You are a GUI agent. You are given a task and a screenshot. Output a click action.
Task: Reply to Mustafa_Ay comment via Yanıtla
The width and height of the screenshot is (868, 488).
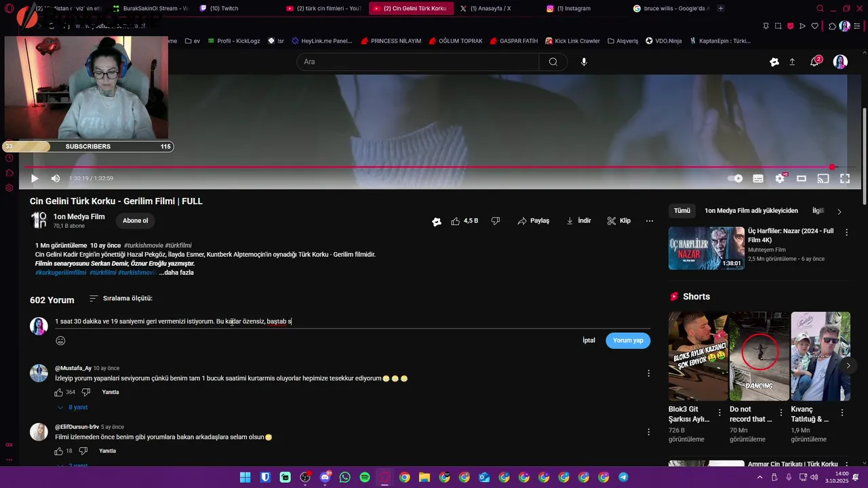111,392
